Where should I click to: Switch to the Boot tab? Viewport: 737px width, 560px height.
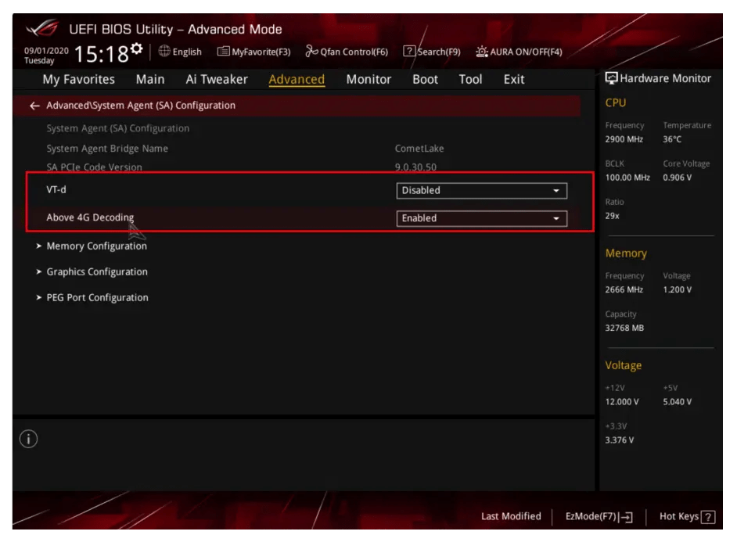[425, 79]
